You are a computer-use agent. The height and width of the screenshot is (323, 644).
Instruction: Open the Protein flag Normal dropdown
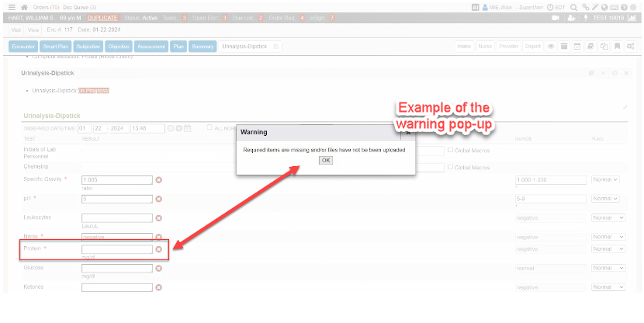coord(605,249)
